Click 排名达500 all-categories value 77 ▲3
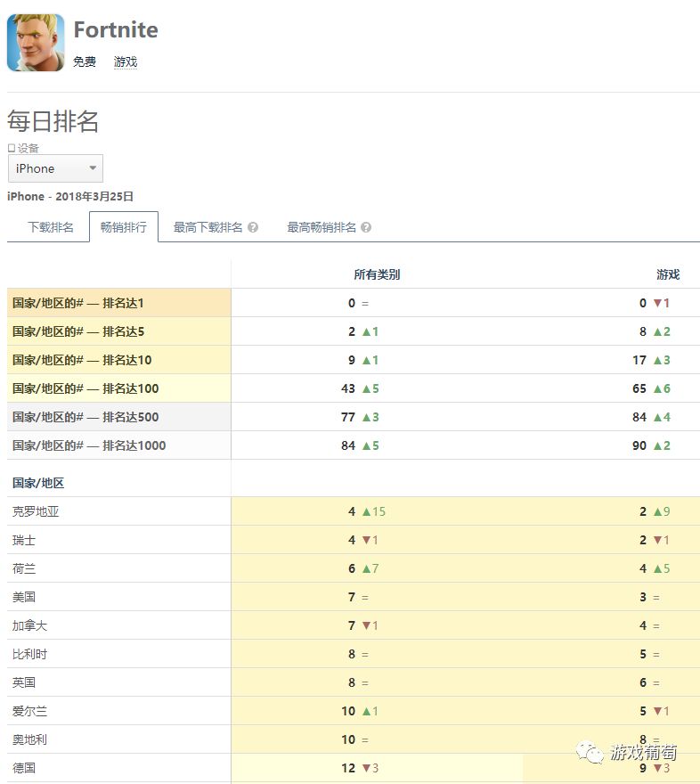The height and width of the screenshot is (784, 700). coord(360,417)
